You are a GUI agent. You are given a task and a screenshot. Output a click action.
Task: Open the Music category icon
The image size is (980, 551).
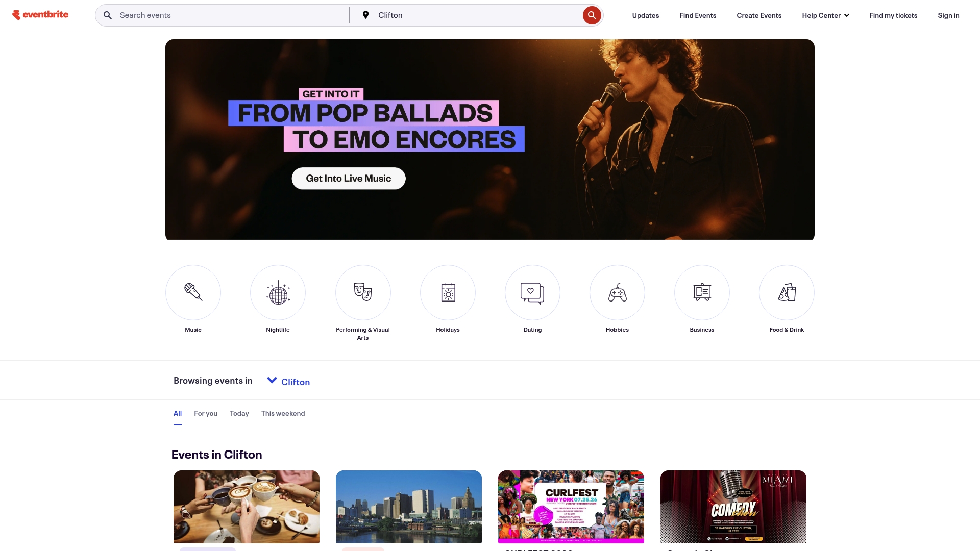[x=193, y=292]
